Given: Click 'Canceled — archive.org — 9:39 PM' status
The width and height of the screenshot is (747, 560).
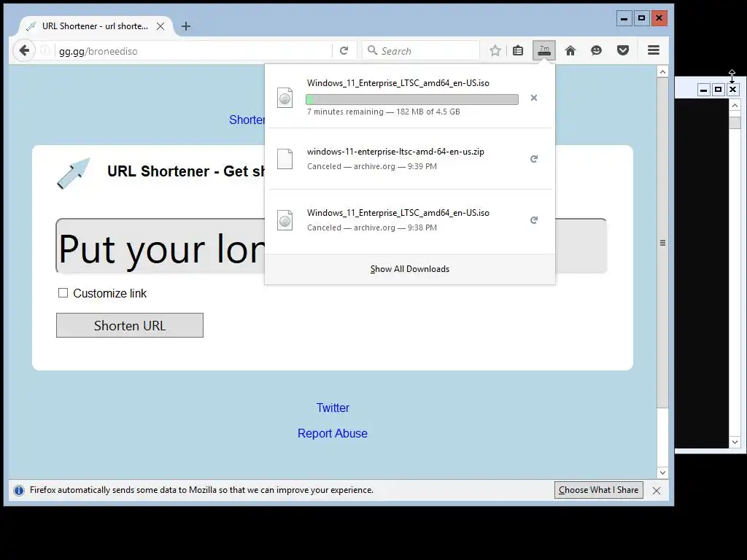Looking at the screenshot, I should [x=372, y=166].
